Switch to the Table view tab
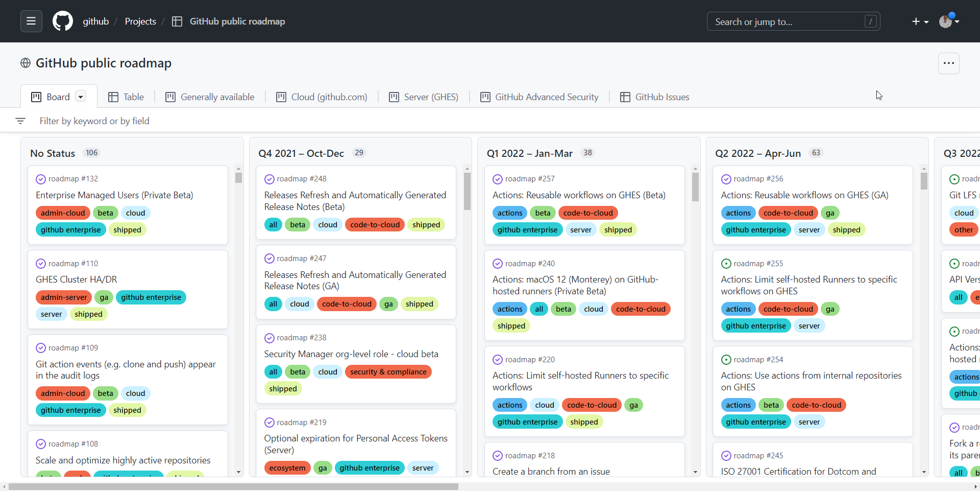980x491 pixels. [126, 97]
